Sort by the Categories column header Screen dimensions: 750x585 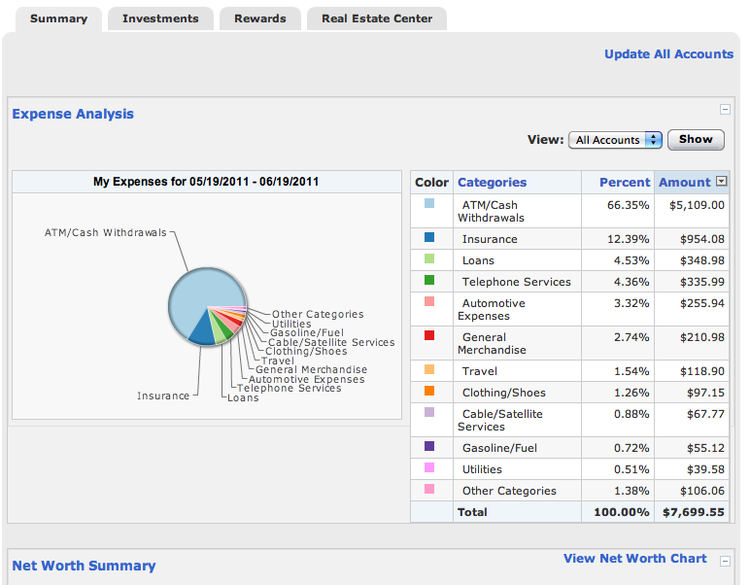click(x=492, y=182)
